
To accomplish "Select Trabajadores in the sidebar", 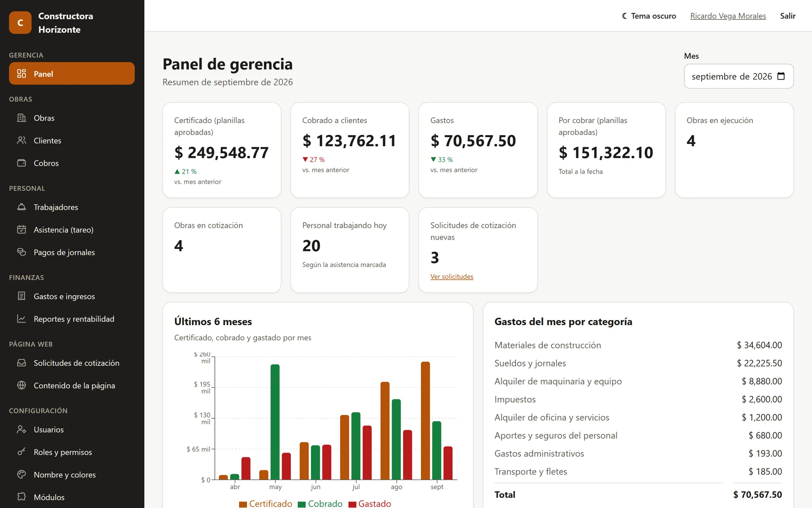I will click(x=72, y=207).
